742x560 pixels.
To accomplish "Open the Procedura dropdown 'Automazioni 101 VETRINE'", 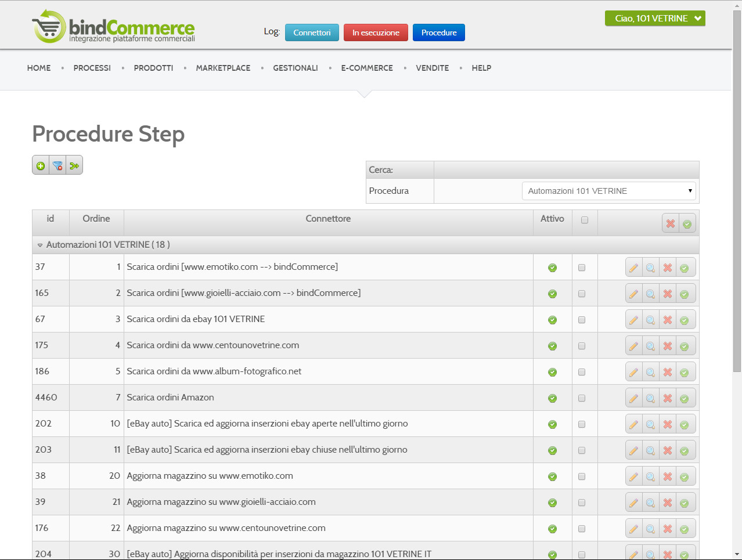I will [608, 191].
